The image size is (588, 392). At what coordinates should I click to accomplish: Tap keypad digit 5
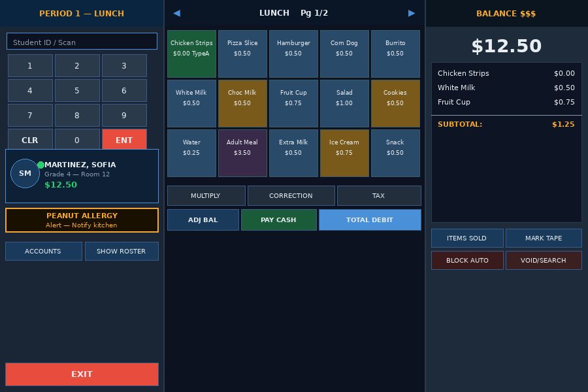pos(77,90)
